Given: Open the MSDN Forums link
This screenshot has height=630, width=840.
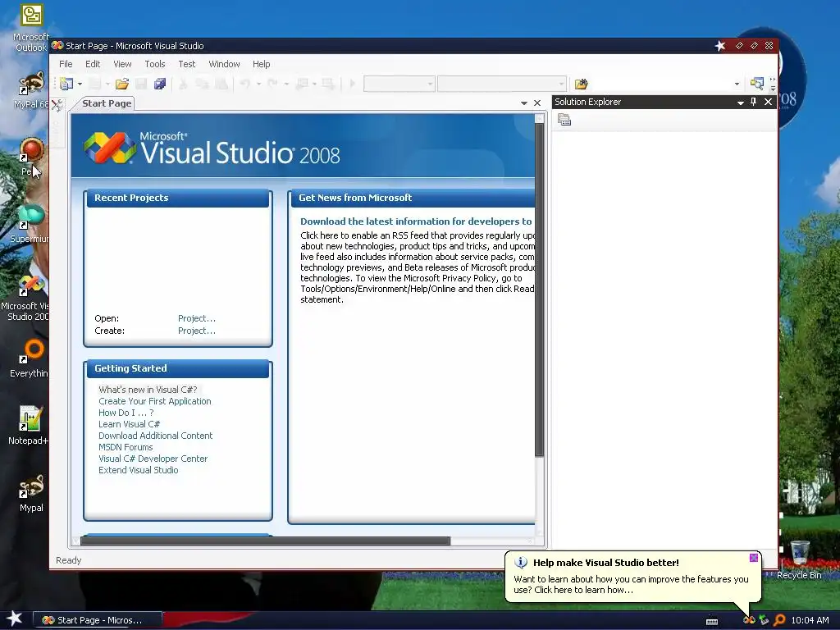Looking at the screenshot, I should coord(126,447).
